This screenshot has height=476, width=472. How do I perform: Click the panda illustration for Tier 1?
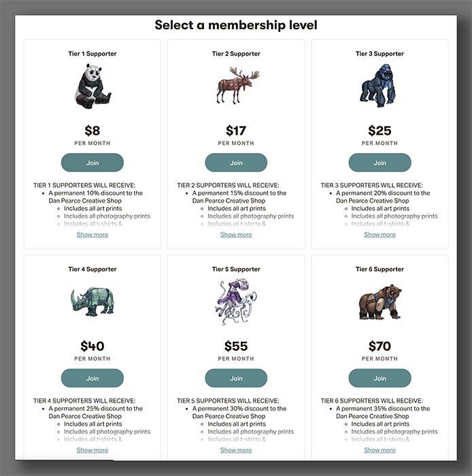click(x=92, y=86)
